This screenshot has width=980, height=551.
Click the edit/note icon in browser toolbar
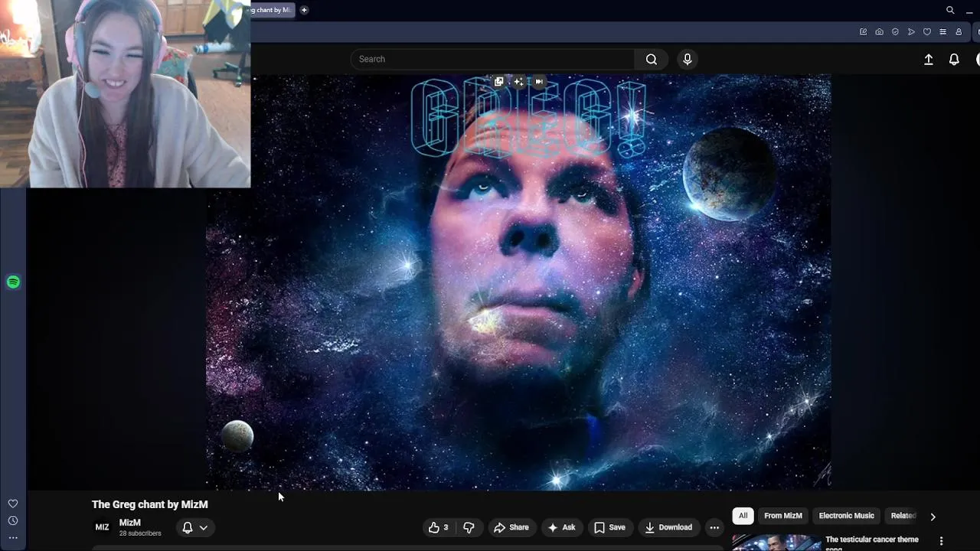pyautogui.click(x=864, y=32)
